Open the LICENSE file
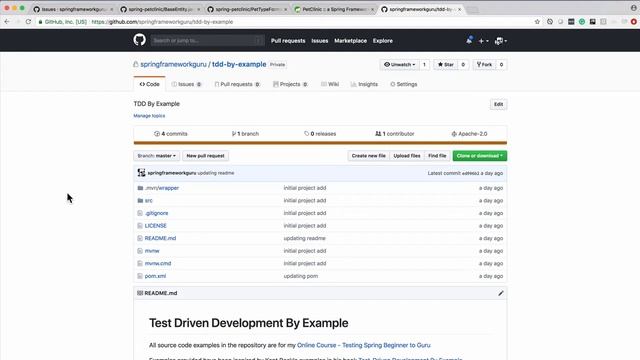This screenshot has height=360, width=640. pyautogui.click(x=156, y=226)
